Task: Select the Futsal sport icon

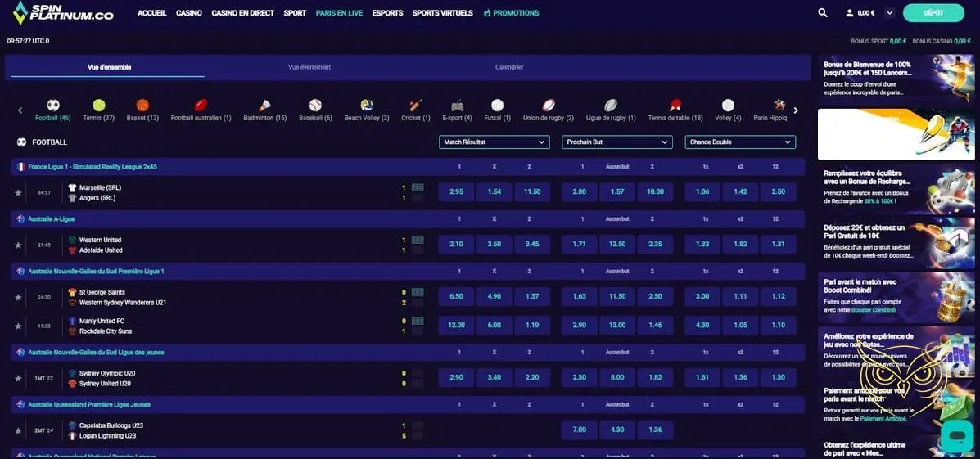Action: 498,105
